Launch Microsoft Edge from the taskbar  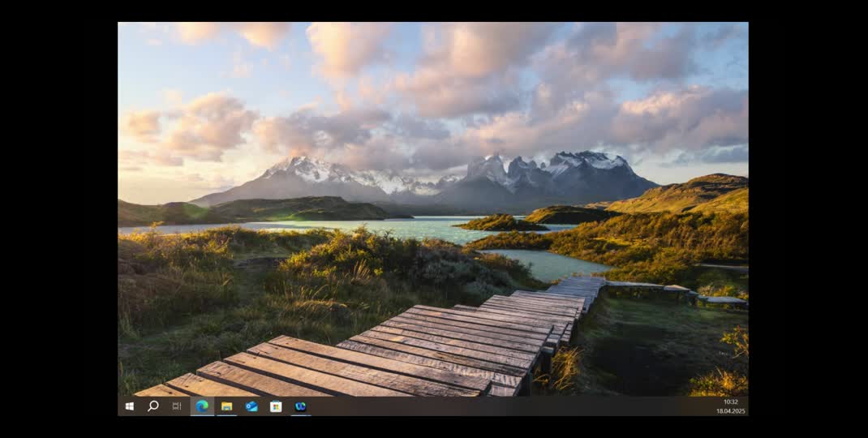202,406
